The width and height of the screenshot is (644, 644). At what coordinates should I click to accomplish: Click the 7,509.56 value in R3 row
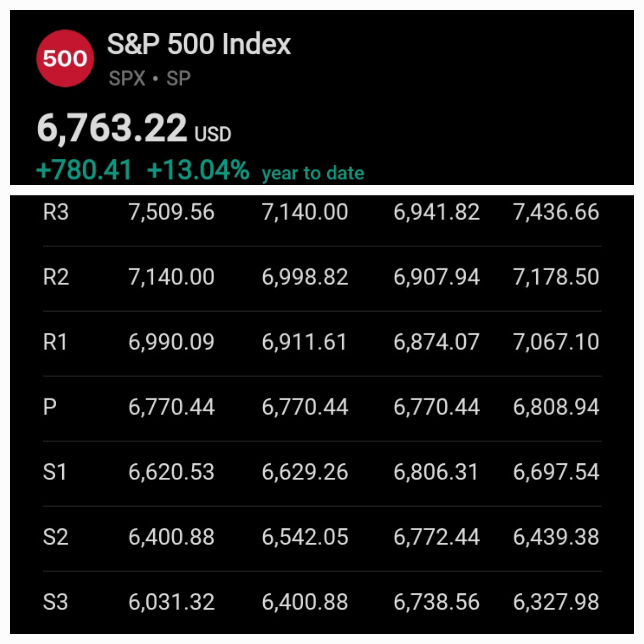171,212
